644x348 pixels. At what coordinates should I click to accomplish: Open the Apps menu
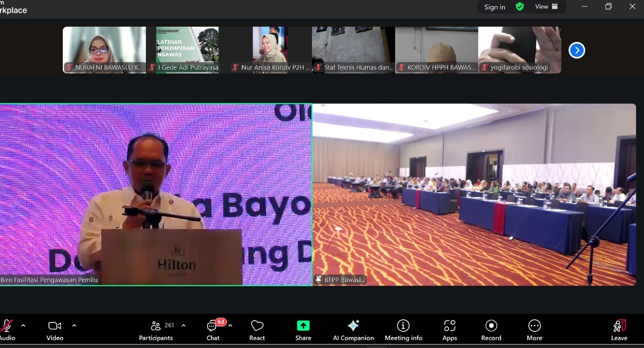[450, 329]
